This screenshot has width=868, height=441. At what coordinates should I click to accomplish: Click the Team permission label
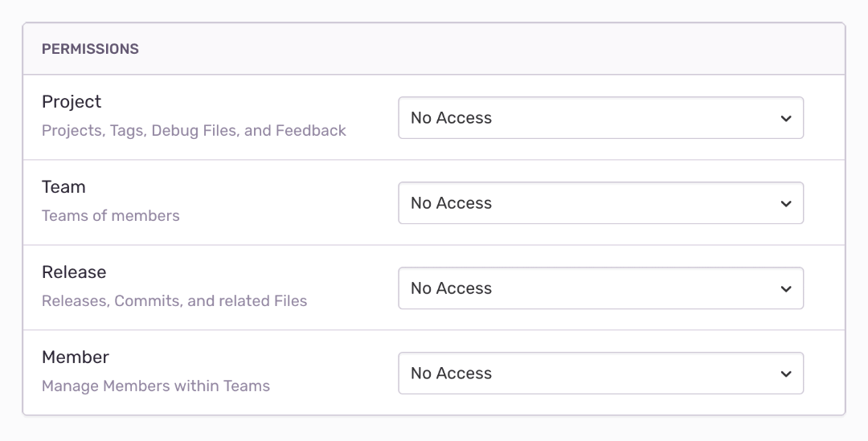63,187
